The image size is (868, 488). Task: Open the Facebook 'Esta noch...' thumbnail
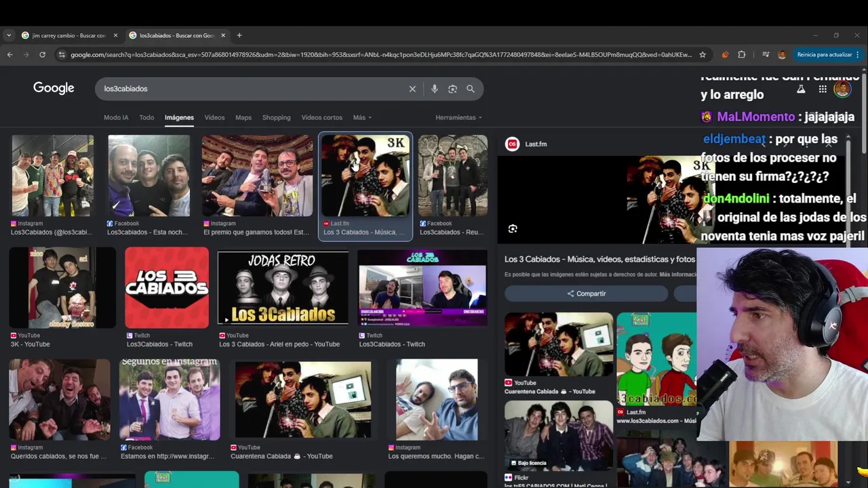149,176
